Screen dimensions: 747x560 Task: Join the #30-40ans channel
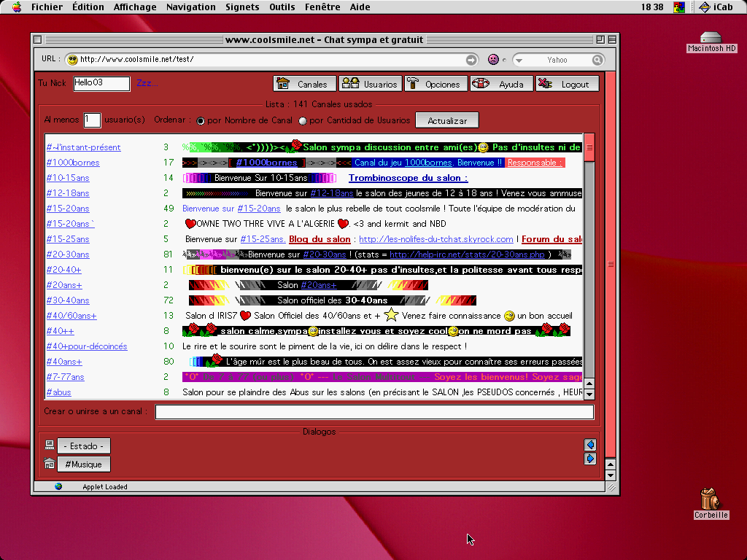tap(68, 300)
